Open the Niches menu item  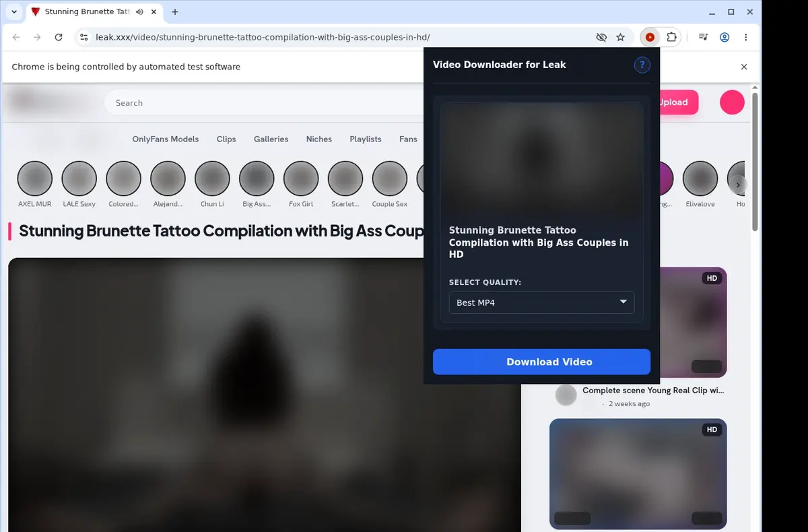pos(318,139)
